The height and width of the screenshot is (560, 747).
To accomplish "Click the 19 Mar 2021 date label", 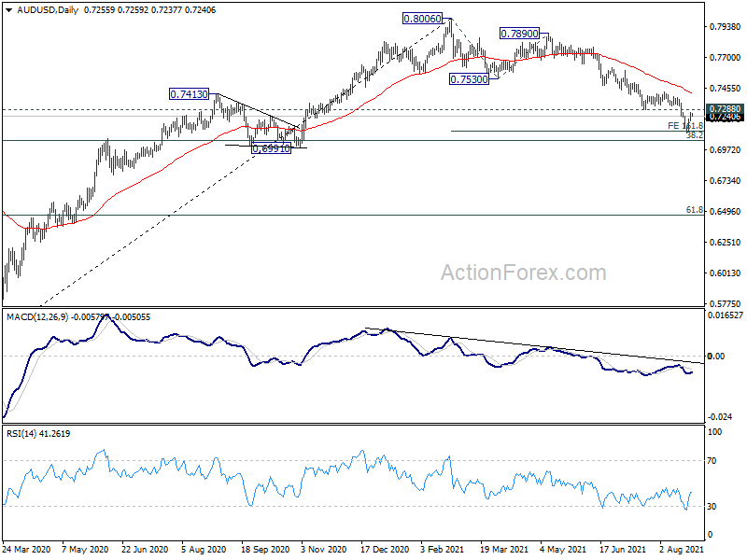I will (x=504, y=549).
